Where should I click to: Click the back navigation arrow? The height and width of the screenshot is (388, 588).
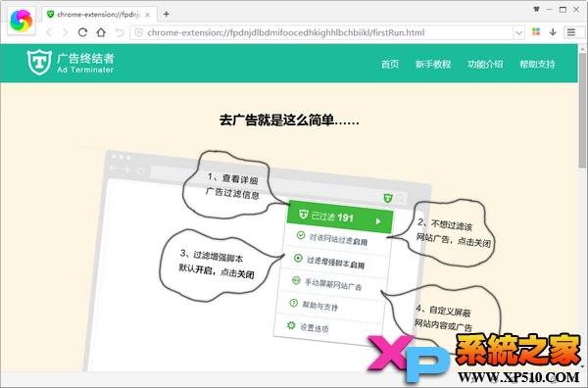[x=49, y=32]
